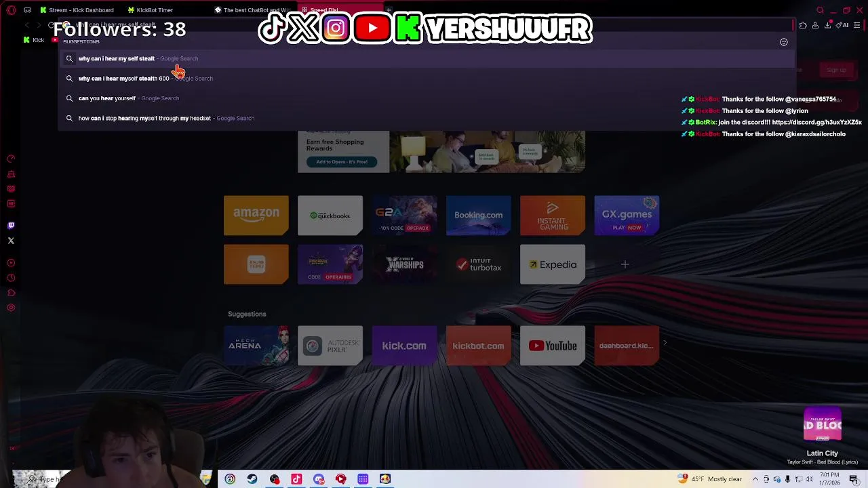Image resolution: width=868 pixels, height=488 pixels.
Task: Open the Intuit TurboTax tile
Action: click(478, 264)
